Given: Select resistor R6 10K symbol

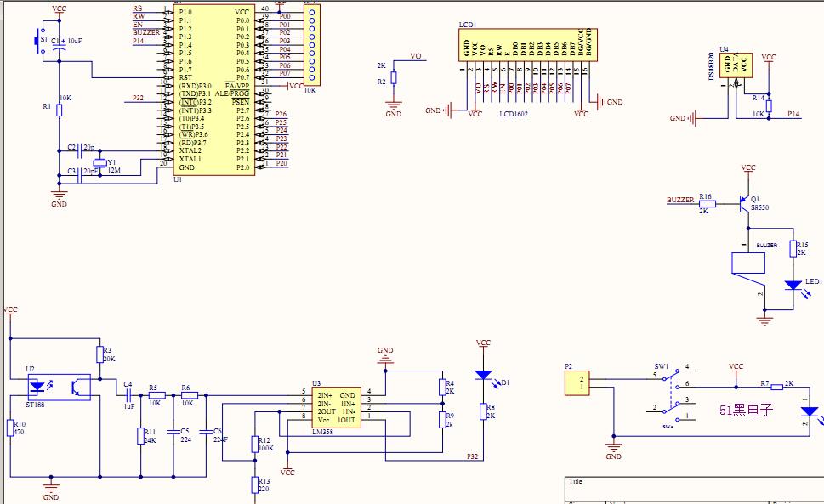Looking at the screenshot, I should 190,395.
